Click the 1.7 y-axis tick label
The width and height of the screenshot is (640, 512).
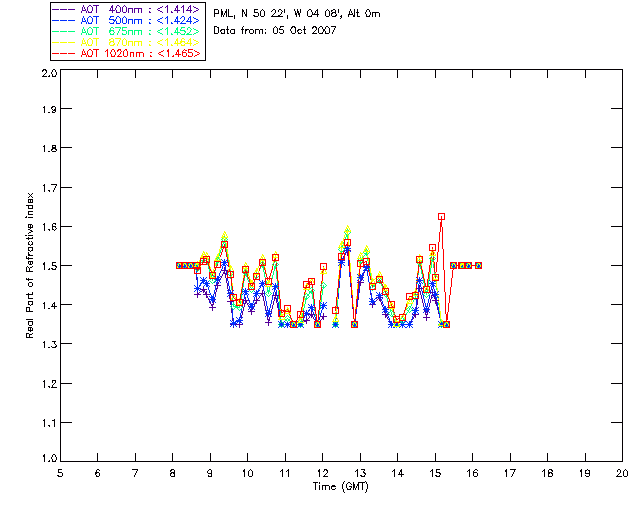click(x=49, y=188)
